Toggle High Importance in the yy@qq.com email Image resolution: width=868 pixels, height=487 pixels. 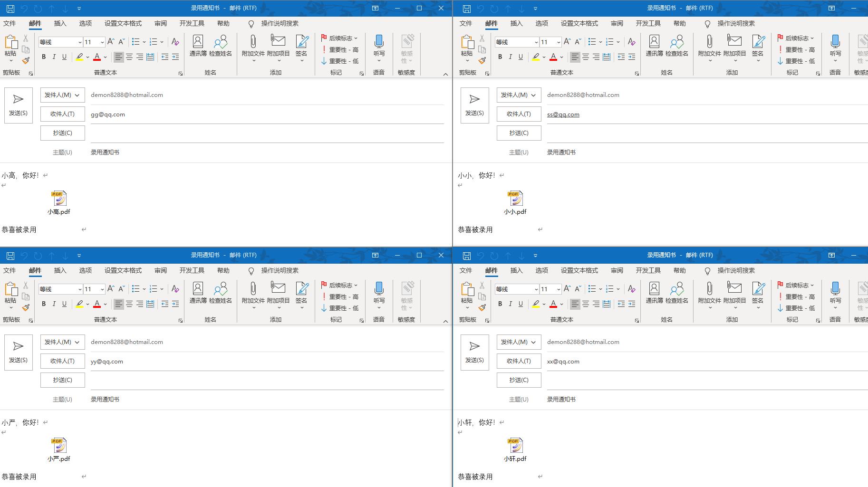pos(340,296)
